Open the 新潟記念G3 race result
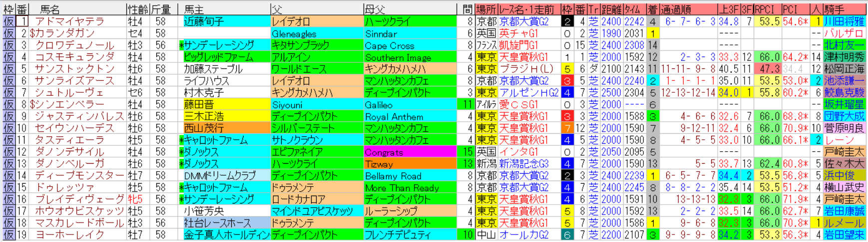Viewport: 868px width, 242px height. (524, 164)
